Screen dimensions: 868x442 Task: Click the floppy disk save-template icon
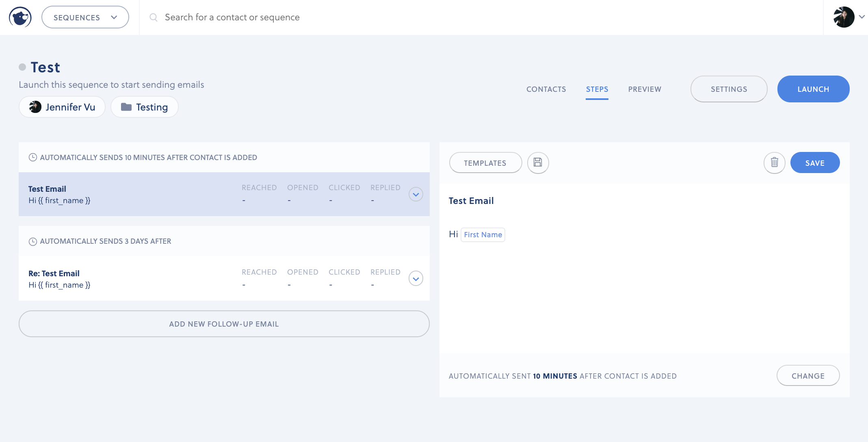pyautogui.click(x=538, y=162)
